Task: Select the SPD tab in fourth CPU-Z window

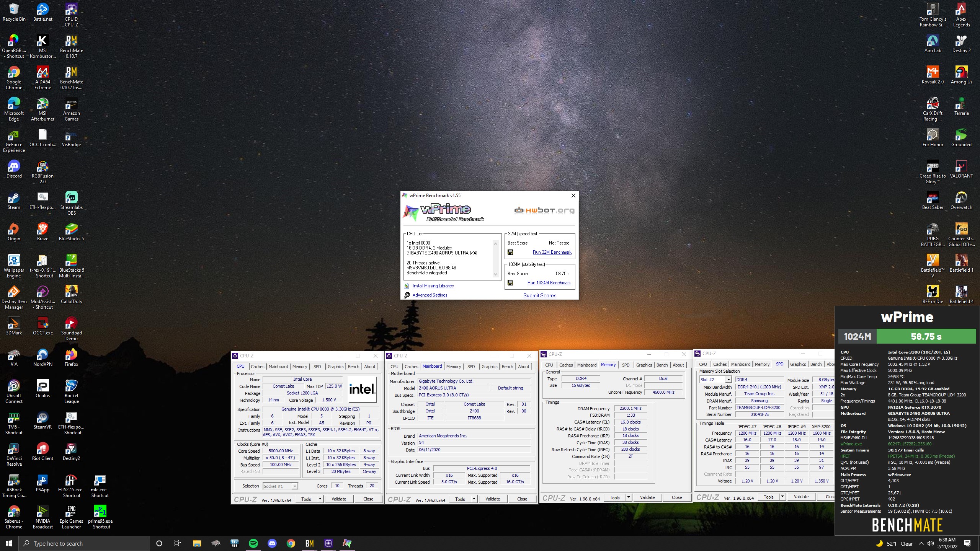Action: tap(779, 364)
